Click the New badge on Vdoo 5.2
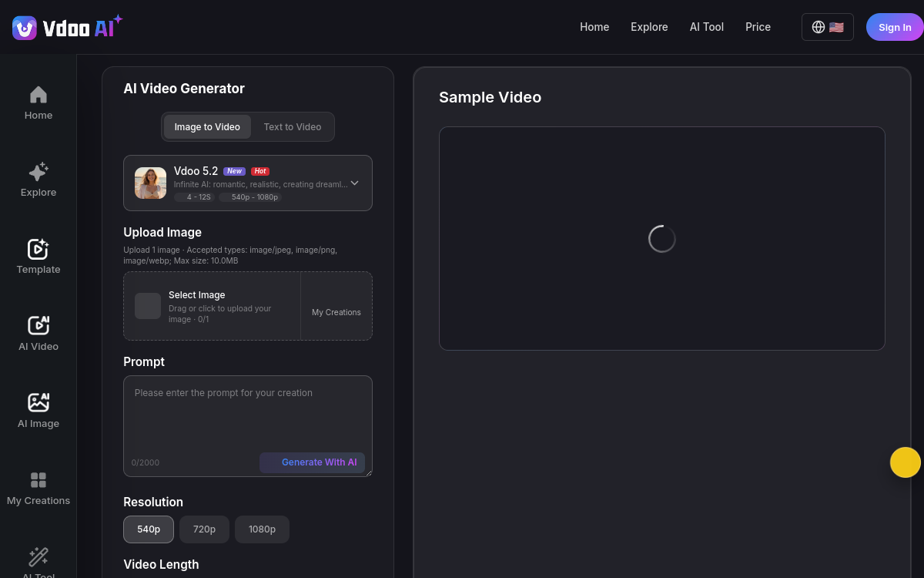 235,171
